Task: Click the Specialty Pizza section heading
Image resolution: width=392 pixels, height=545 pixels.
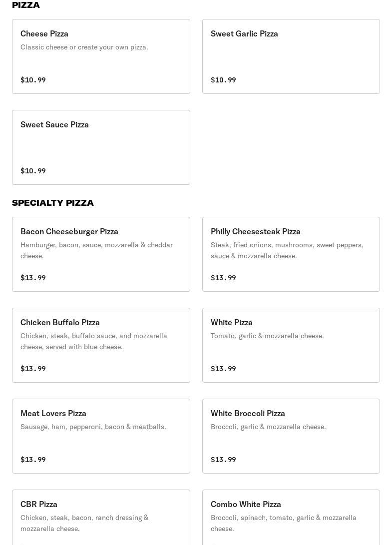Action: (53, 203)
